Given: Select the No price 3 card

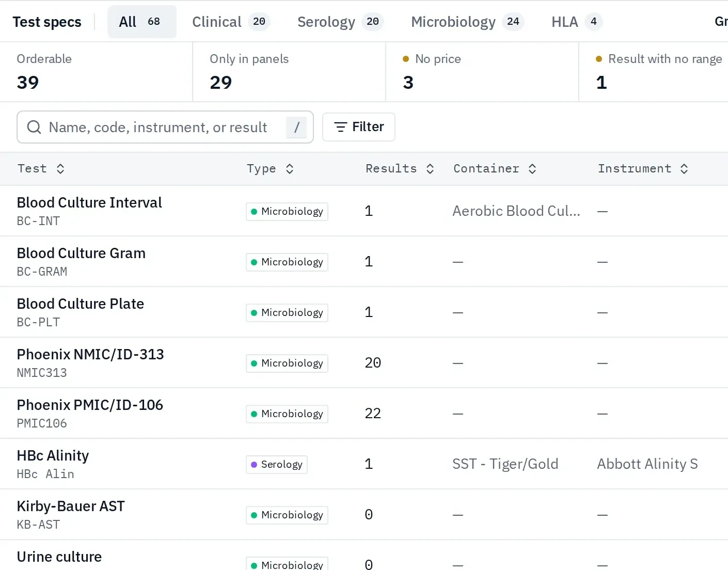Looking at the screenshot, I should 482,72.
